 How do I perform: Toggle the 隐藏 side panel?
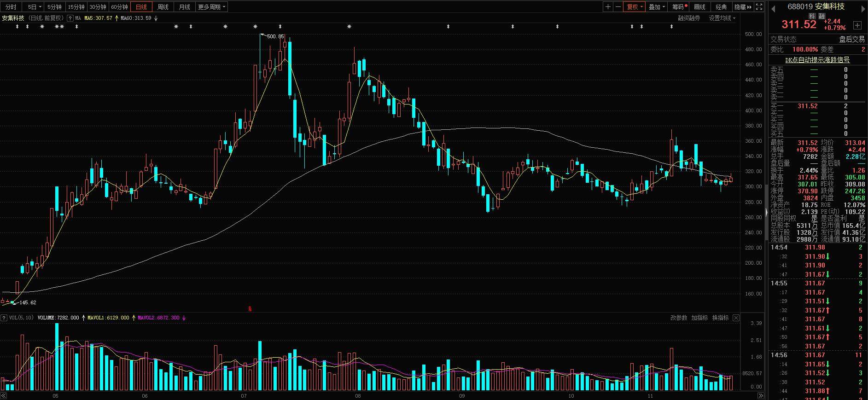[742, 7]
